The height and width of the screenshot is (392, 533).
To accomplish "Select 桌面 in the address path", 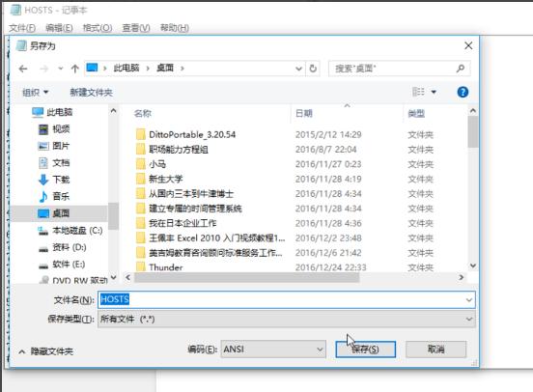I will [165, 68].
